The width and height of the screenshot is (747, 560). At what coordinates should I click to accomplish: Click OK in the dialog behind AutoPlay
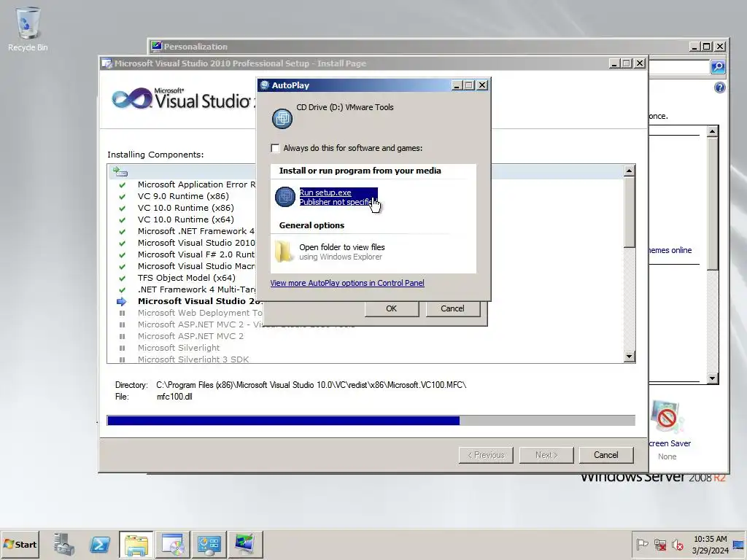391,308
